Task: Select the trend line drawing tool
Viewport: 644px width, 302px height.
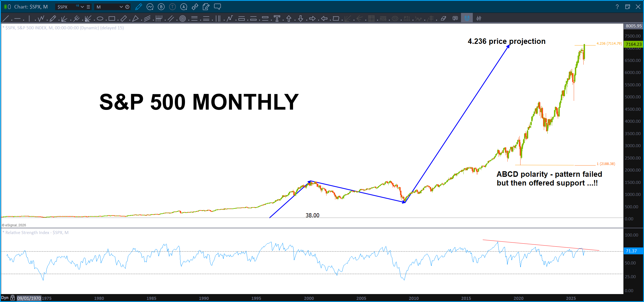Action: pos(5,19)
